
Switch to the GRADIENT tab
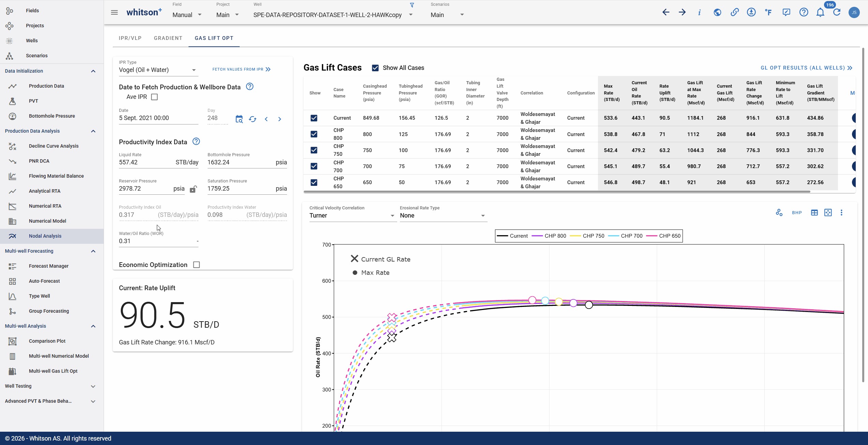(168, 38)
